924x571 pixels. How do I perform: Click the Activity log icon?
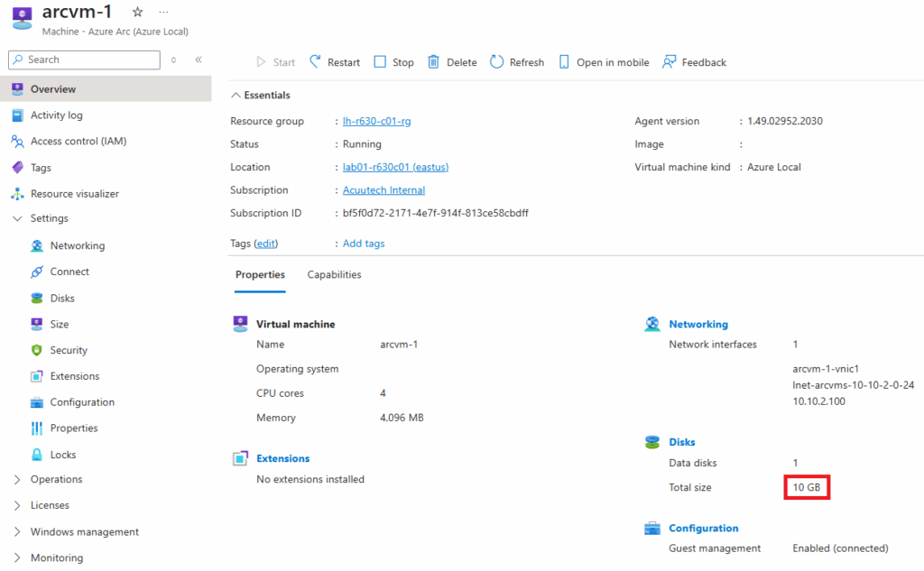tap(18, 115)
